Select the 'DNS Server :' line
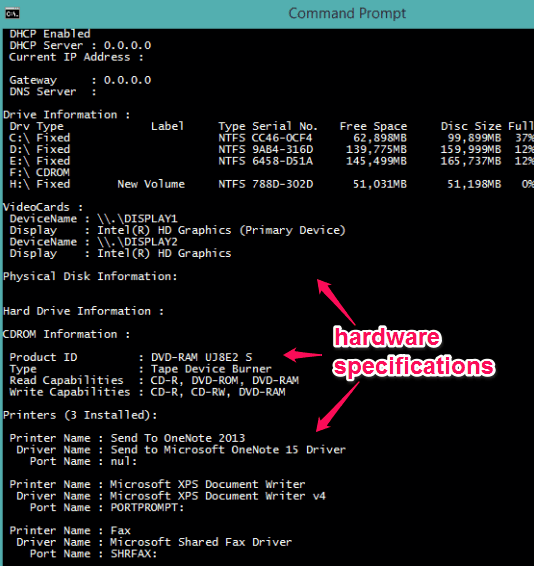The image size is (534, 566). tap(53, 92)
